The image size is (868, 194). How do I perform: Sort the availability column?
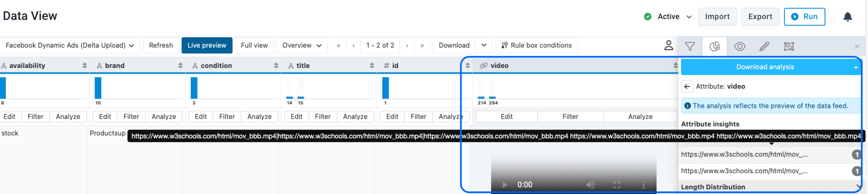coord(84,65)
